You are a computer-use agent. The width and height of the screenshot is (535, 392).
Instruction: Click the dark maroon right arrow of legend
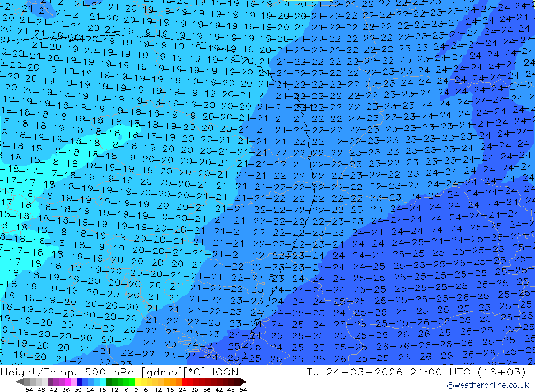pos(243,382)
